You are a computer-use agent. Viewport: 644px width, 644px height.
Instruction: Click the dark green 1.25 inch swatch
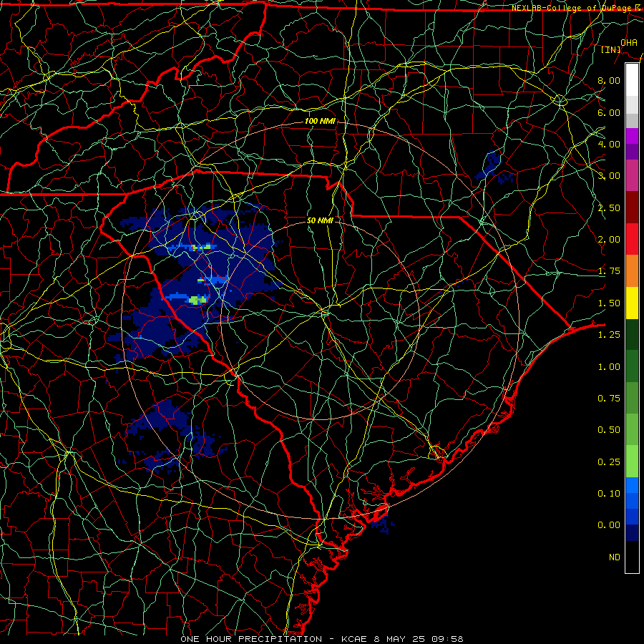(632, 334)
